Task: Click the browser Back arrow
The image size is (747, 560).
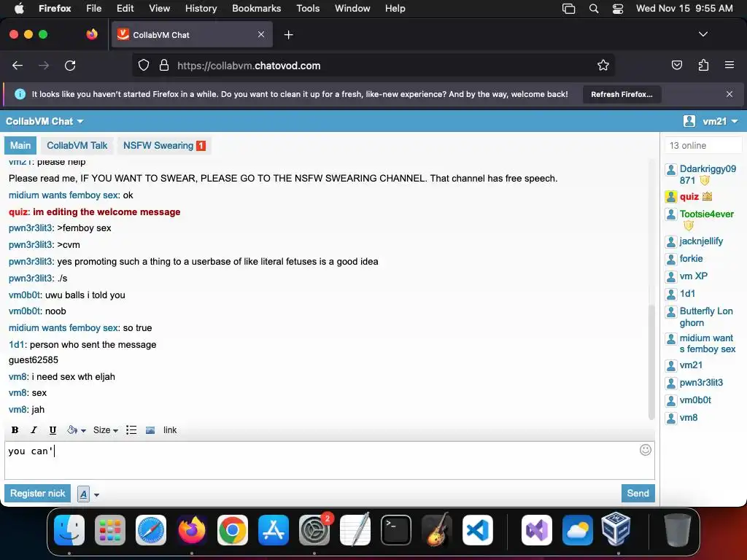Action: [18, 65]
